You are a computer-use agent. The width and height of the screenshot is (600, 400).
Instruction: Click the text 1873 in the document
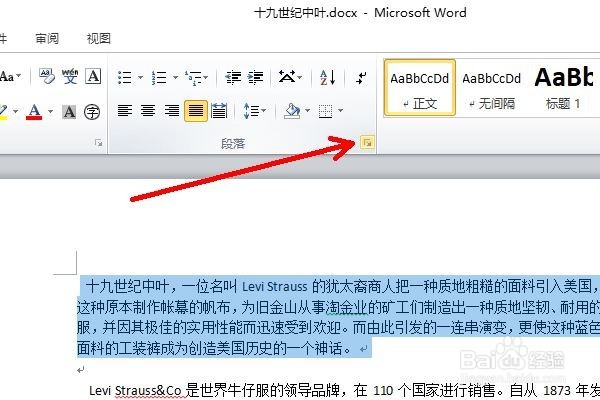(559, 391)
